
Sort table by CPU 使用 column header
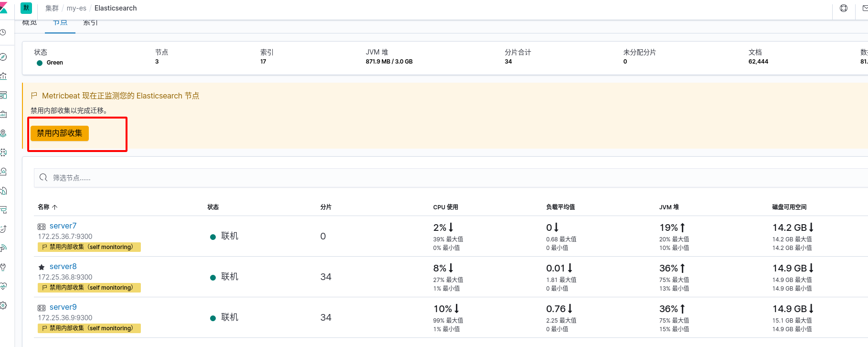coord(445,207)
